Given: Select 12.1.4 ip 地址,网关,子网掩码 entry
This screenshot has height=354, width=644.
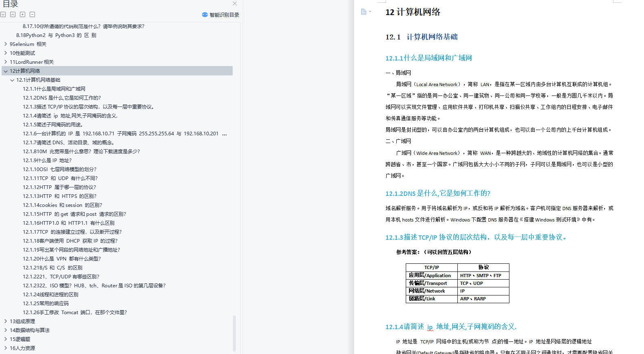Looking at the screenshot, I should click(70, 115).
